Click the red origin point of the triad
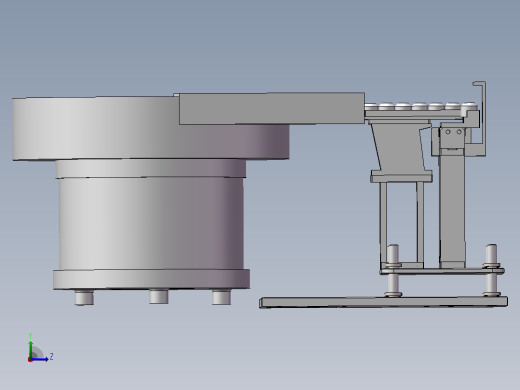The width and height of the screenshot is (520, 390). point(30,360)
